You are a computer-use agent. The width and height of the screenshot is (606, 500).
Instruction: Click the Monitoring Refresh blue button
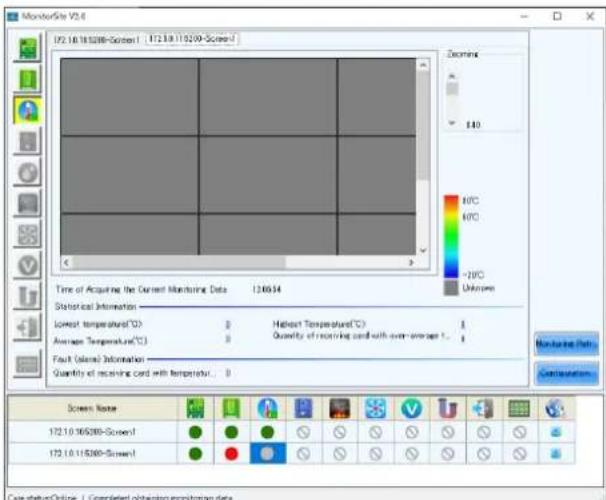(566, 343)
